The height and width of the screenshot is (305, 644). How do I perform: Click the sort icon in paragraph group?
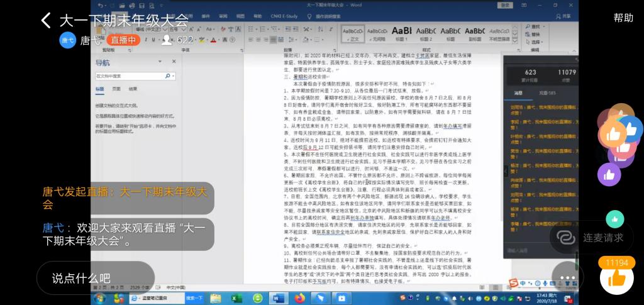pyautogui.click(x=319, y=30)
